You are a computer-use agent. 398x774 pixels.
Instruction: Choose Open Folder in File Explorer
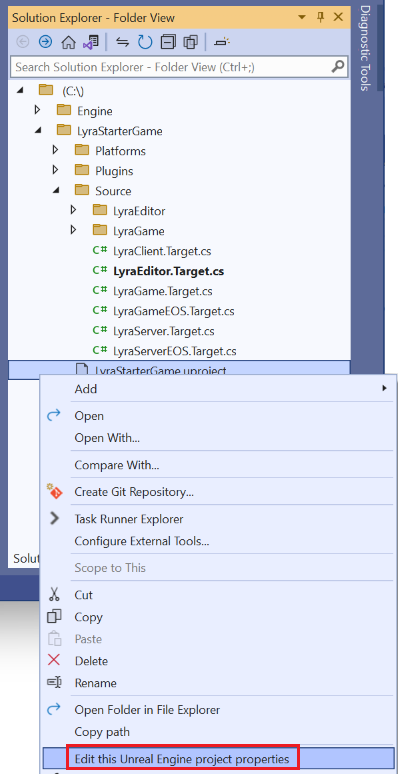(x=218, y=710)
